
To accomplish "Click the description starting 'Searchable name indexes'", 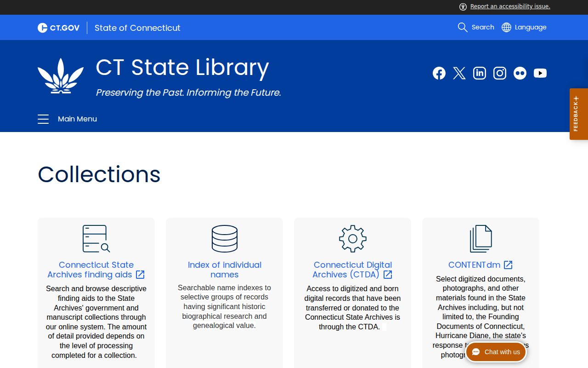I will point(225,307).
